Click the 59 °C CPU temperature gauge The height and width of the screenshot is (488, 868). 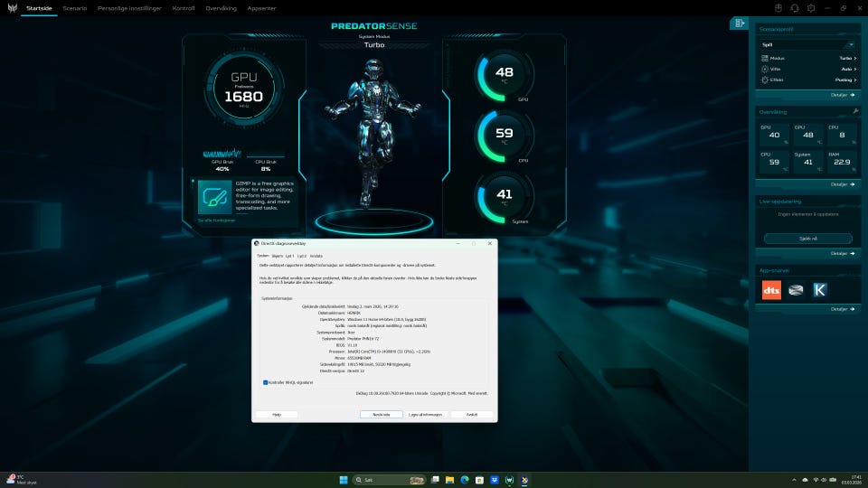pos(504,136)
